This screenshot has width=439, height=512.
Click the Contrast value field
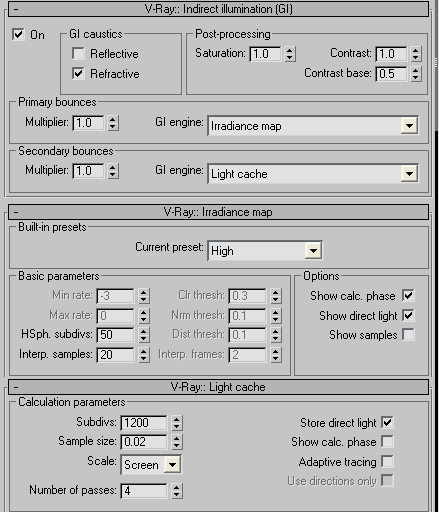click(391, 54)
